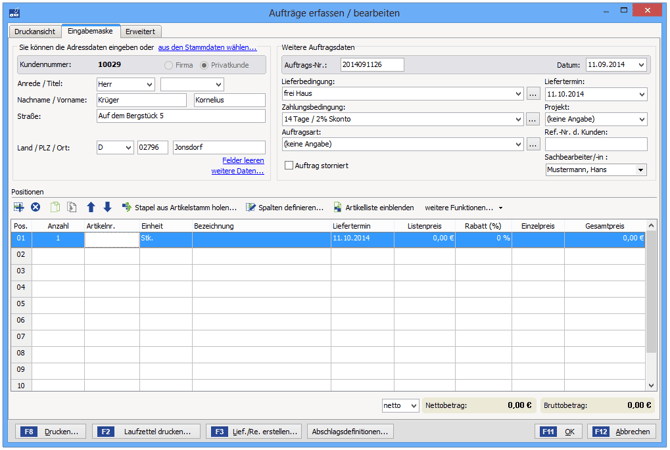
Task: Click the Ref.-Nr. d. Kunden field
Action: point(596,144)
